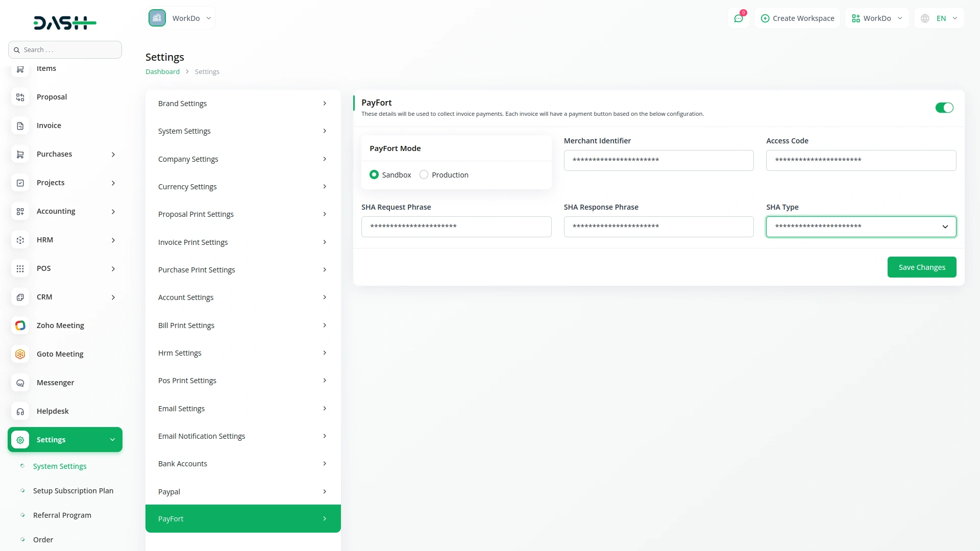The image size is (980, 551).
Task: Open the chat notifications icon in top bar
Action: tap(739, 18)
